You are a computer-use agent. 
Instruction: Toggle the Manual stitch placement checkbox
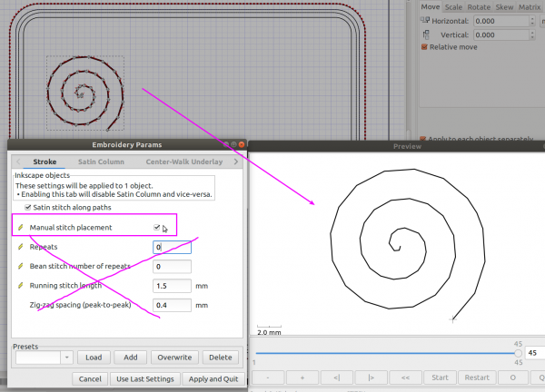(x=157, y=227)
